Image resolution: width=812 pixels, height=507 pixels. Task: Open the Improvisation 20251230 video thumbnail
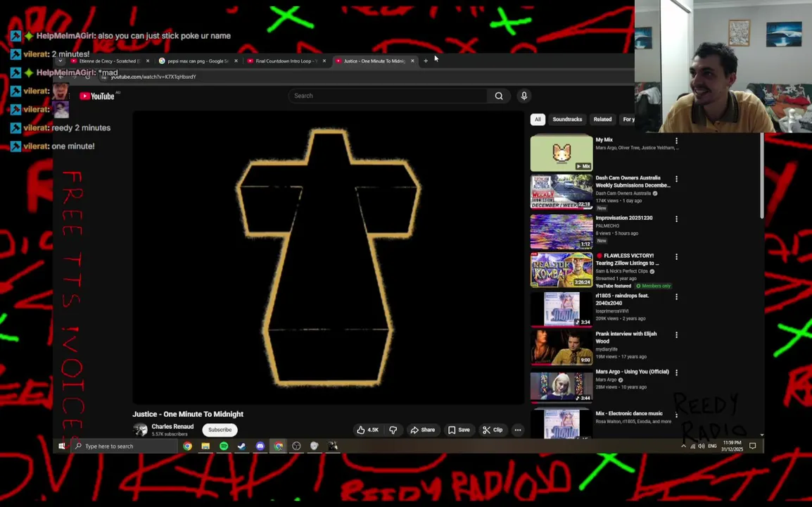(x=562, y=231)
